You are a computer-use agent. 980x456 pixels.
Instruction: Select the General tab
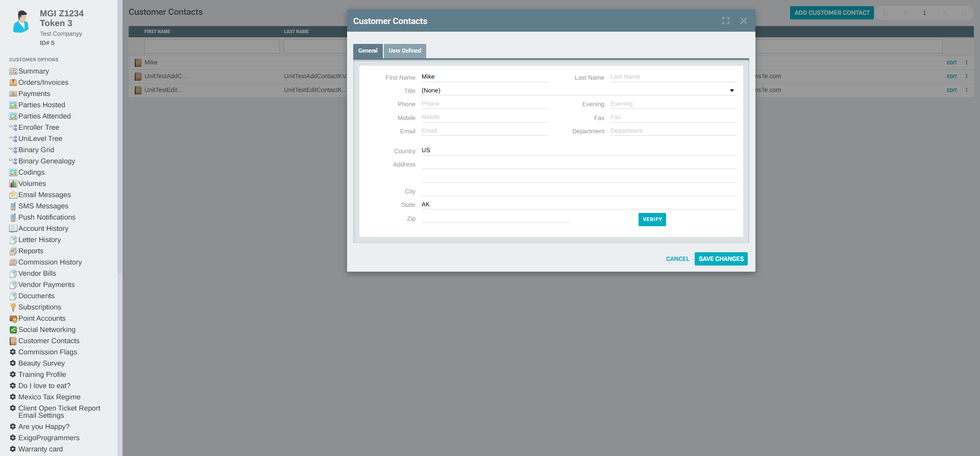click(x=367, y=51)
